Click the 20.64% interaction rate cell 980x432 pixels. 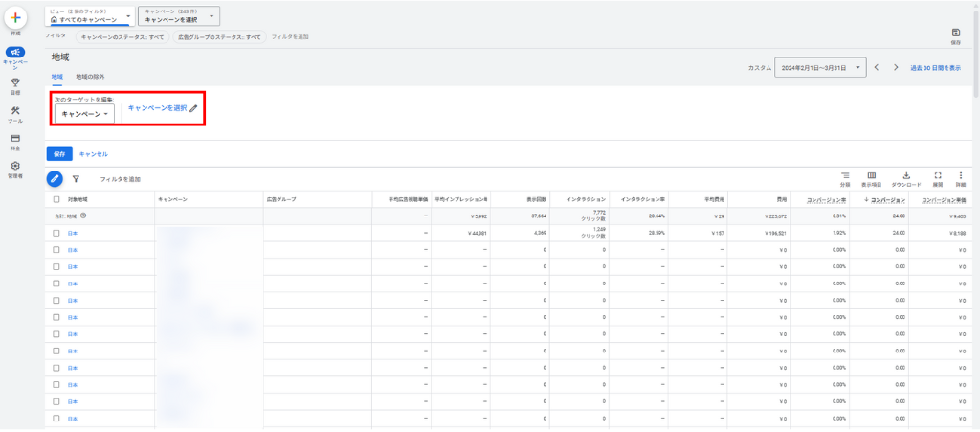point(656,216)
